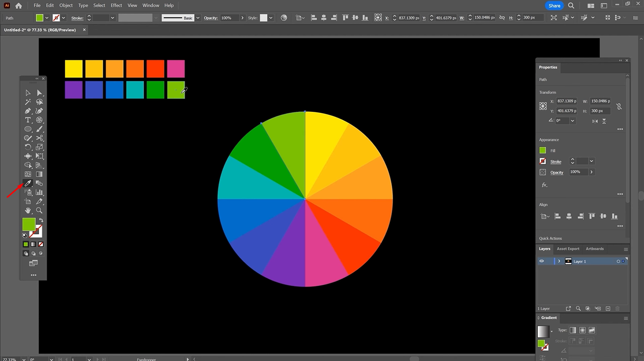The image size is (644, 361).
Task: Choose Radial Gradient type button
Action: 582,330
